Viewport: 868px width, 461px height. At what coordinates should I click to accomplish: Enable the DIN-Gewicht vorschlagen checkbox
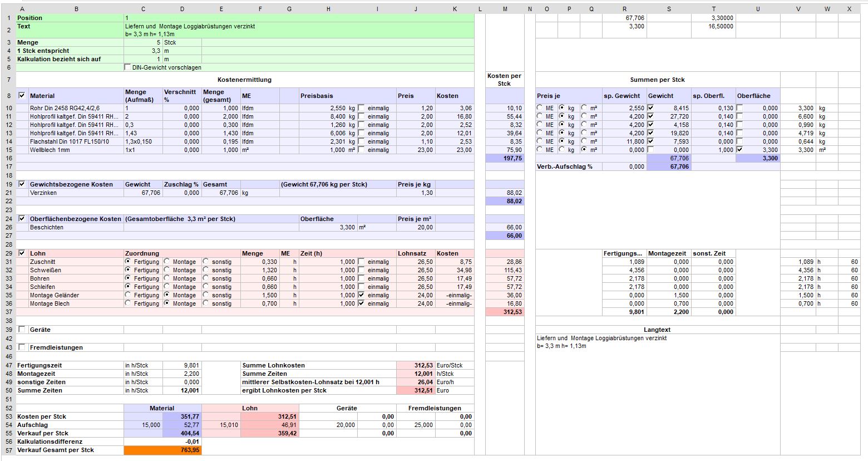point(128,67)
